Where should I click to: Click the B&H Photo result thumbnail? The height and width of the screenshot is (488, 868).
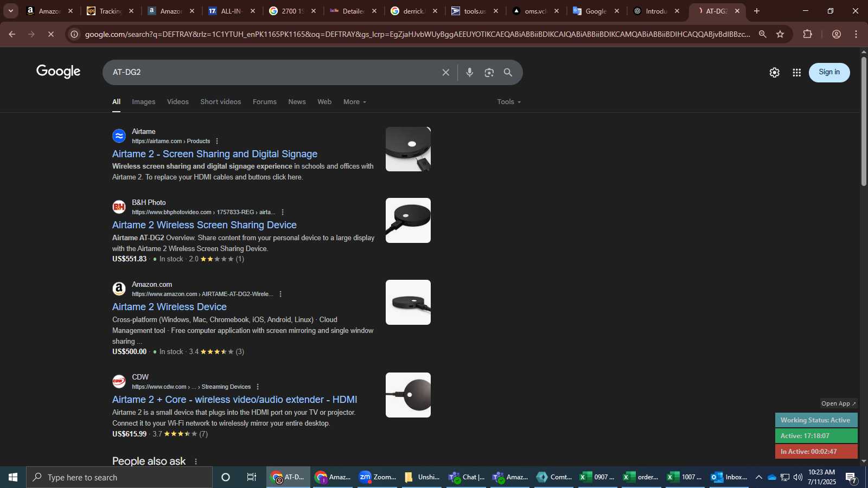pyautogui.click(x=408, y=220)
